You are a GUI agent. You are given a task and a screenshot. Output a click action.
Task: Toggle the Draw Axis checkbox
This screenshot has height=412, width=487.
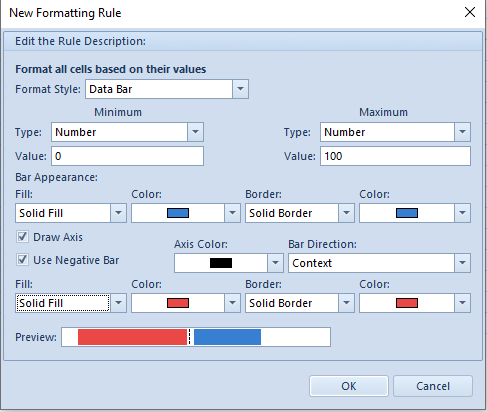pyautogui.click(x=22, y=237)
